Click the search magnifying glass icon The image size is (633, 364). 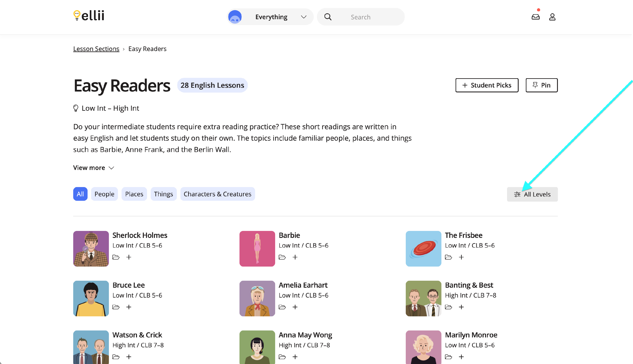click(x=328, y=17)
